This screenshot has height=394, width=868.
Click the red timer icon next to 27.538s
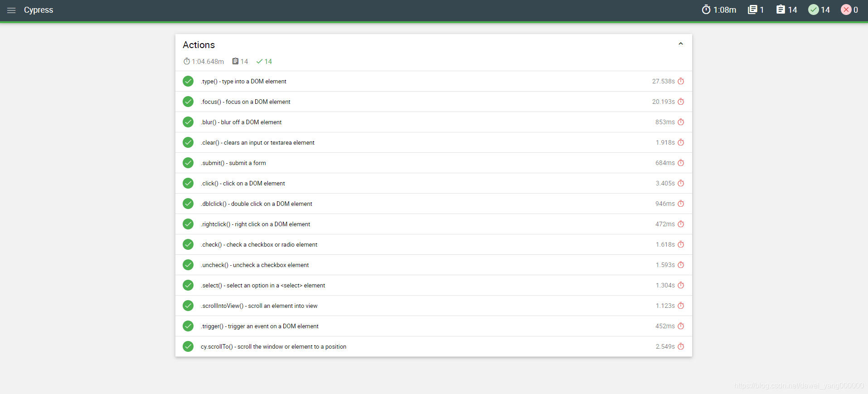pos(681,81)
